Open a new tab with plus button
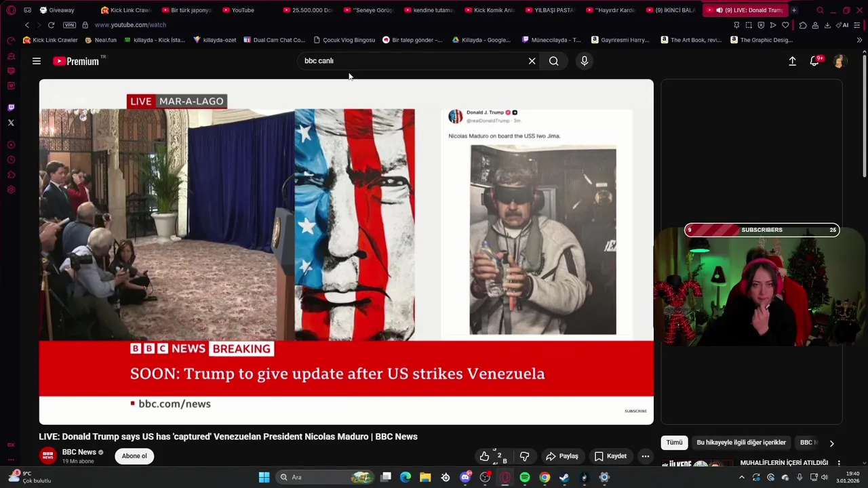Viewport: 868px width, 488px height. click(x=794, y=10)
